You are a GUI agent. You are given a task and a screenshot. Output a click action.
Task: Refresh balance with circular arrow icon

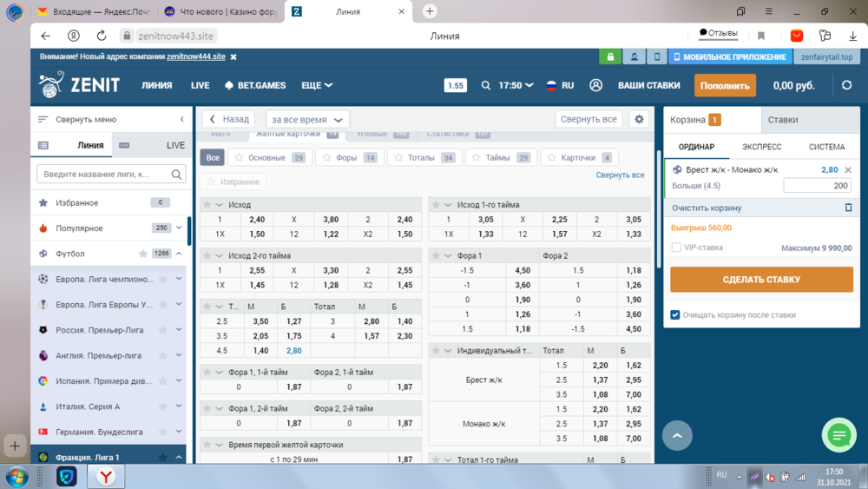846,85
